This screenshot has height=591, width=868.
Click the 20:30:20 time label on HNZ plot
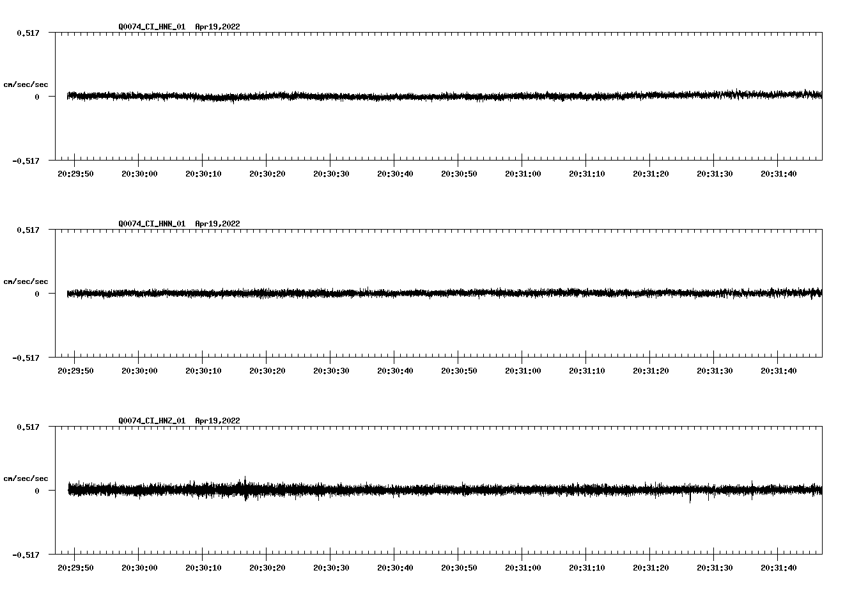coord(267,568)
